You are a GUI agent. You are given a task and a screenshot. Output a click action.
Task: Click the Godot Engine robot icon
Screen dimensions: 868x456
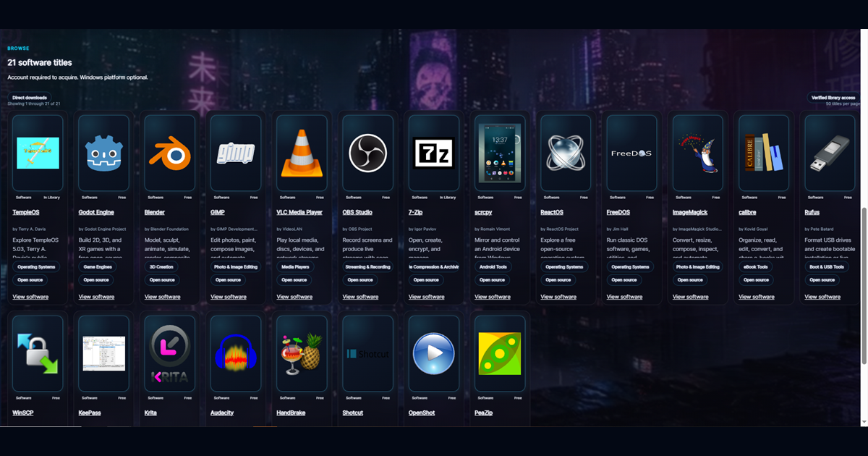point(103,153)
